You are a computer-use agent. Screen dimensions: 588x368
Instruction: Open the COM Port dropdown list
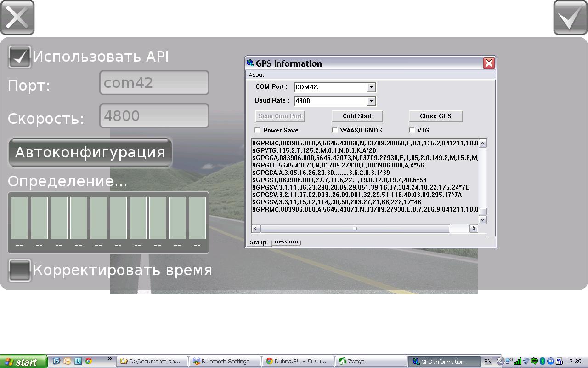click(371, 87)
